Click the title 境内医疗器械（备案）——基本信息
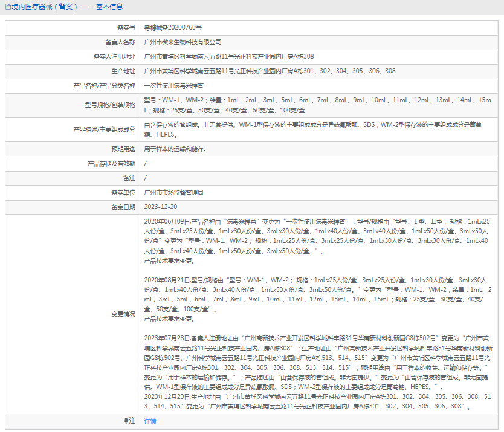Image resolution: width=504 pixels, height=432 pixels. (67, 7)
